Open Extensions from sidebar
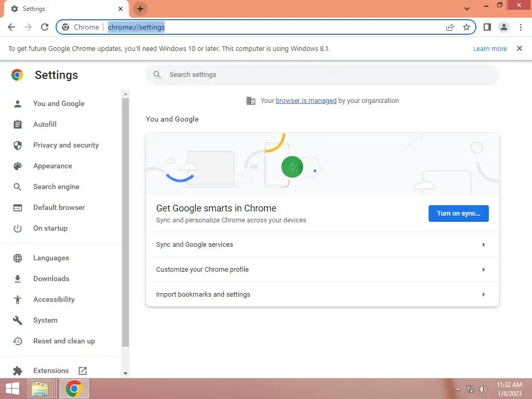Image resolution: width=532 pixels, height=399 pixels. [51, 370]
